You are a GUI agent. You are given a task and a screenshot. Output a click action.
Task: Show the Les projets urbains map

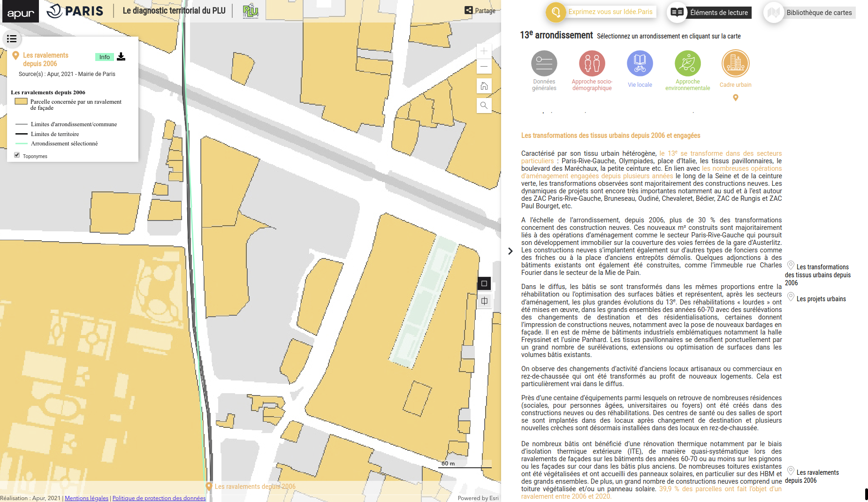pyautogui.click(x=821, y=299)
